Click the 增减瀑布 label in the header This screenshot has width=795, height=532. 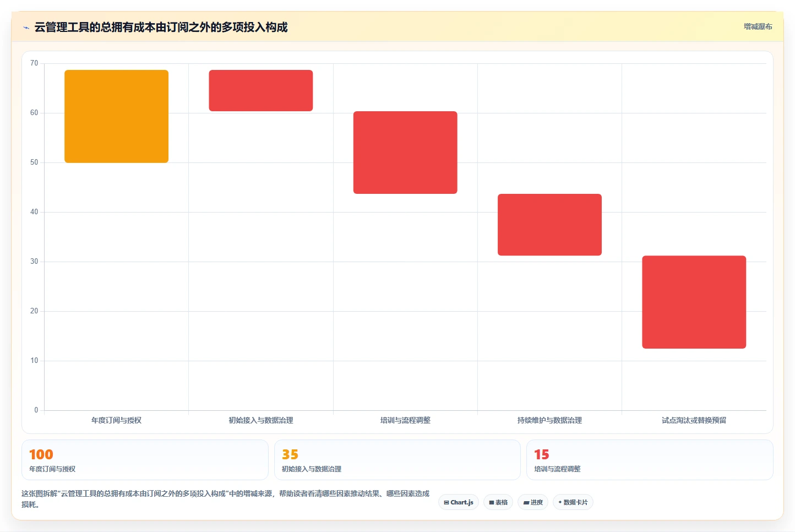pyautogui.click(x=758, y=26)
